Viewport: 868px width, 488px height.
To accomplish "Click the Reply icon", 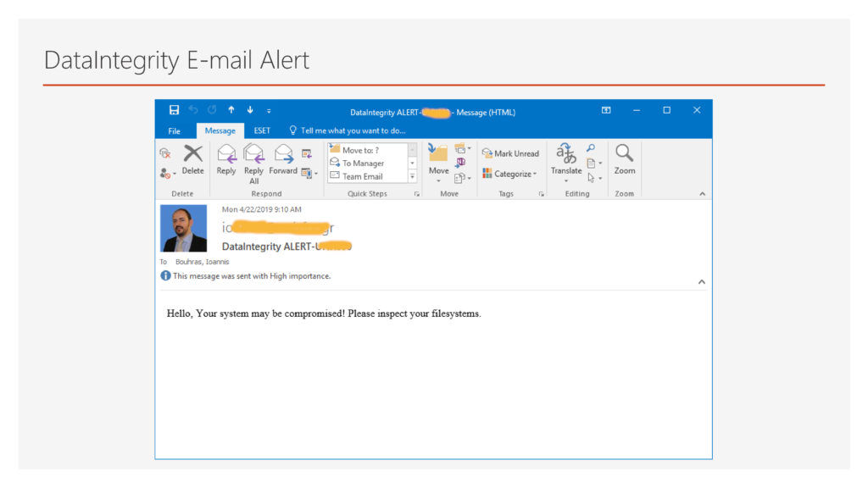I will 226,158.
